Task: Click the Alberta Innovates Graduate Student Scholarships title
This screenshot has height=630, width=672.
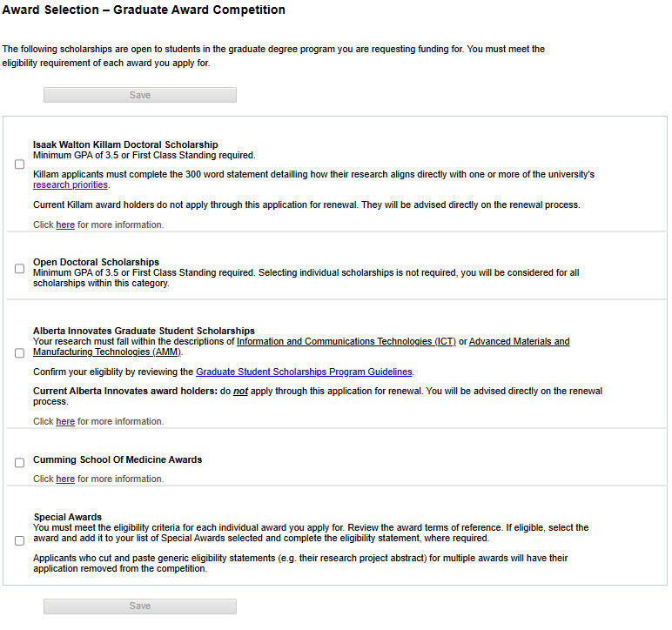Action: (x=144, y=331)
